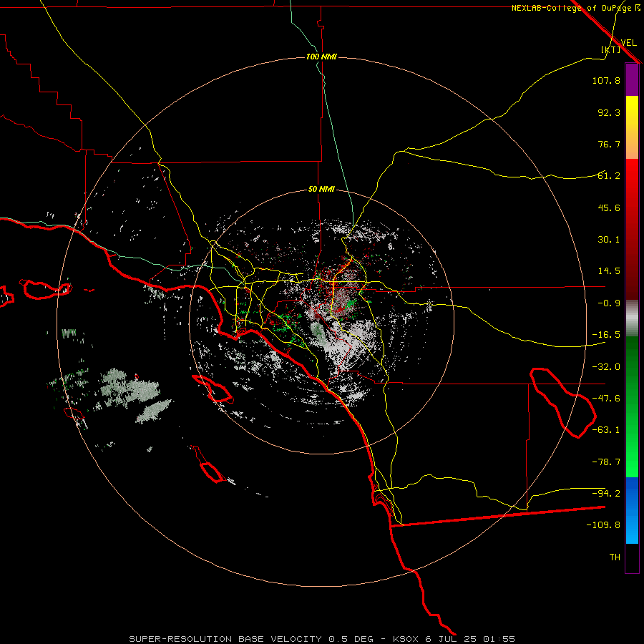Click the blue segment of velocity color bar

(632, 510)
